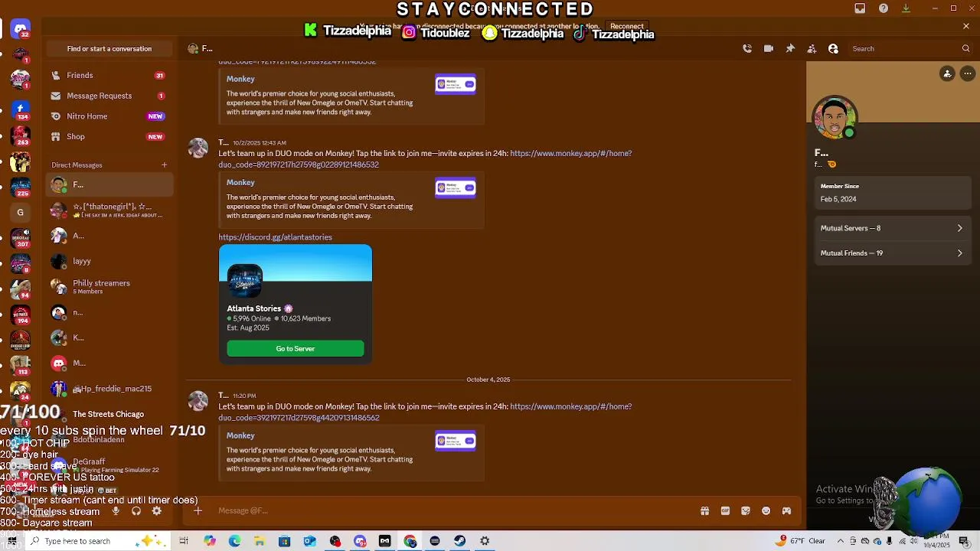Expand Mutual Friends — 19
This screenshot has height=551, width=980.
[x=893, y=253]
